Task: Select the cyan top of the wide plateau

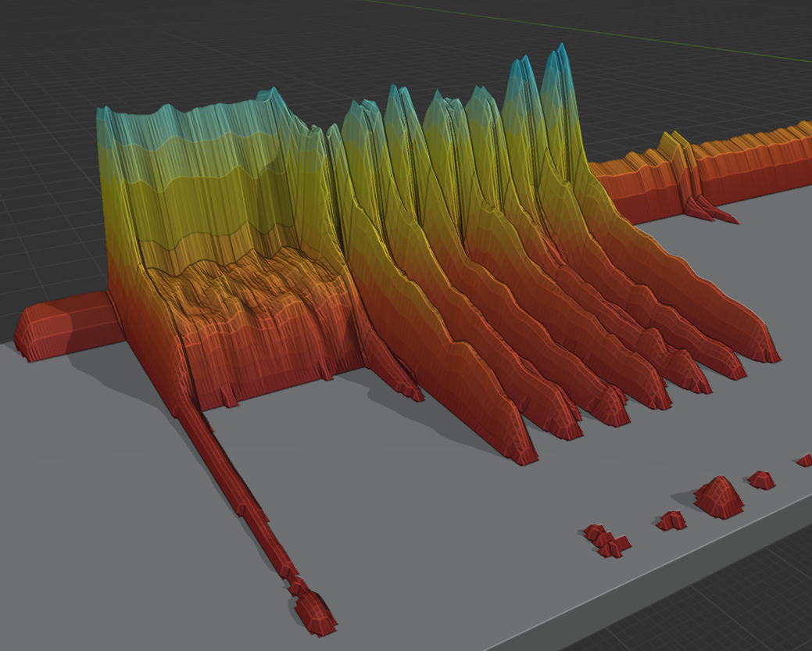Action: click(188, 123)
